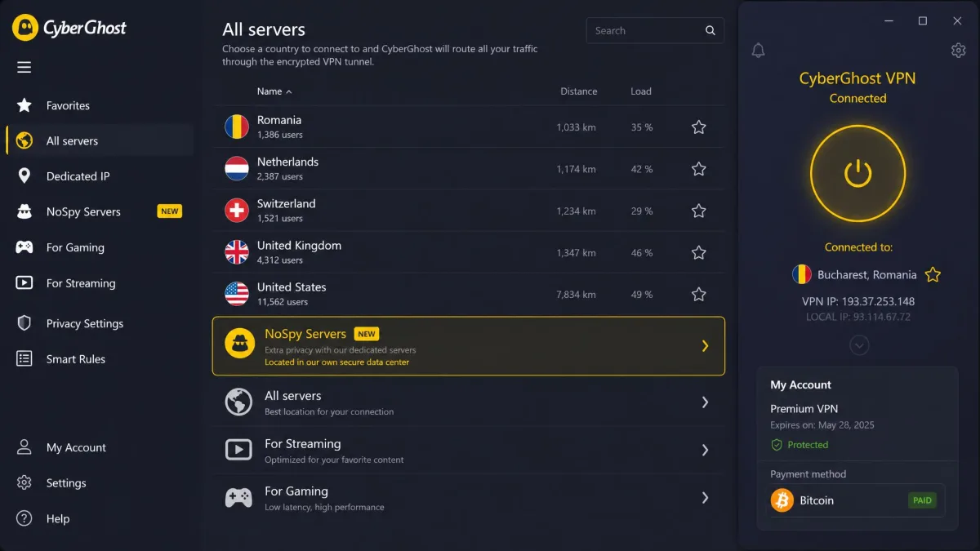Click the All servers globe icon in sidebar
This screenshot has height=551, width=980.
coord(24,140)
